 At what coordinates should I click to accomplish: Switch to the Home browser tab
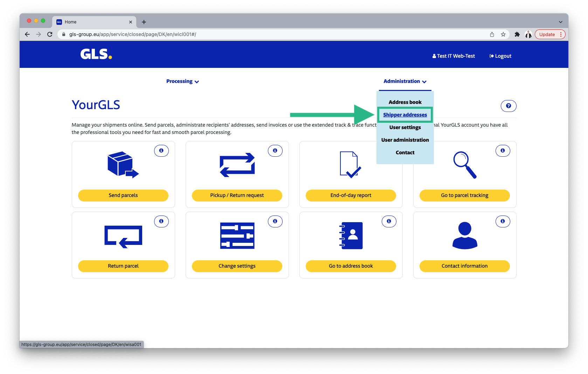click(94, 22)
